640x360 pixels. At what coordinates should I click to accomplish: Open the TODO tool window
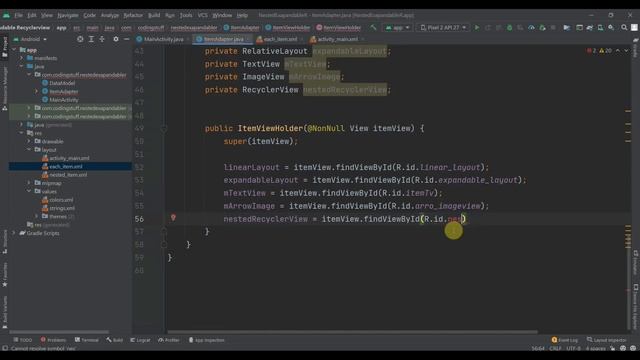22,340
